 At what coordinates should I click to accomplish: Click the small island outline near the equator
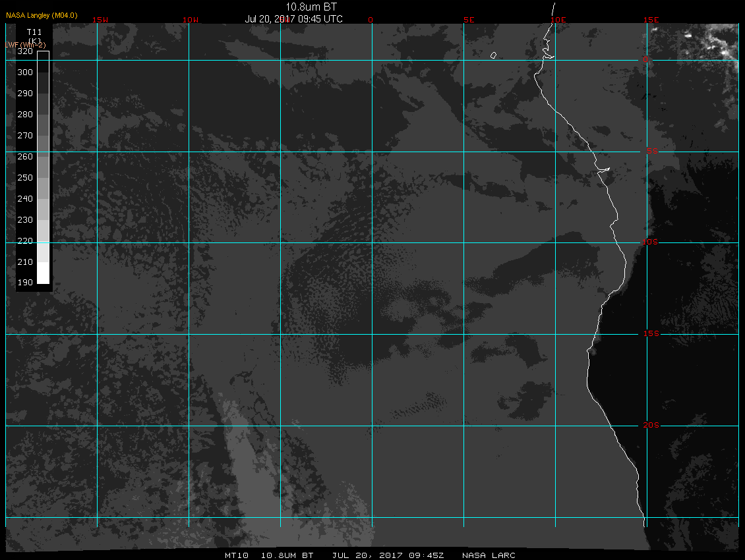(x=493, y=55)
